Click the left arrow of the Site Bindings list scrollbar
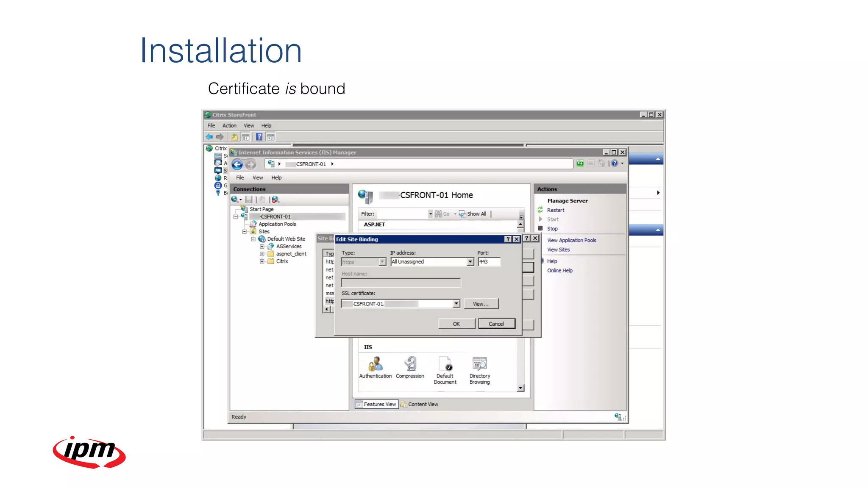This screenshot has height=488, width=868. coord(326,309)
